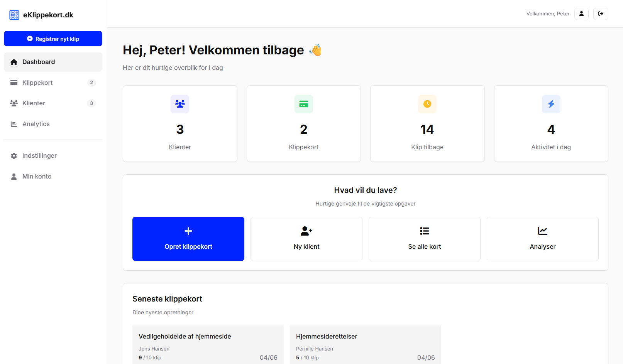Navigate to Indstillinger
Viewport: 623px width, 364px height.
pos(40,155)
